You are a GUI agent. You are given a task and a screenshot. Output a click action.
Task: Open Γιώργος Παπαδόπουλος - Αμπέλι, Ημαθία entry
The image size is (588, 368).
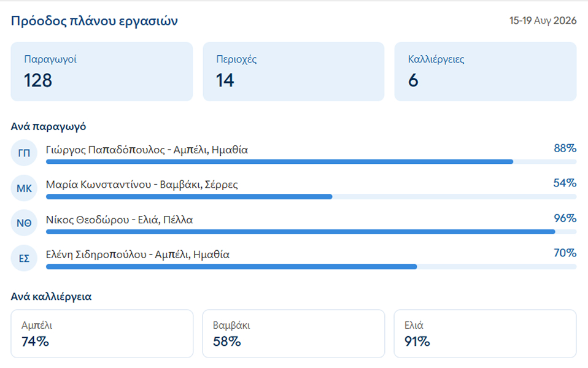tap(147, 150)
